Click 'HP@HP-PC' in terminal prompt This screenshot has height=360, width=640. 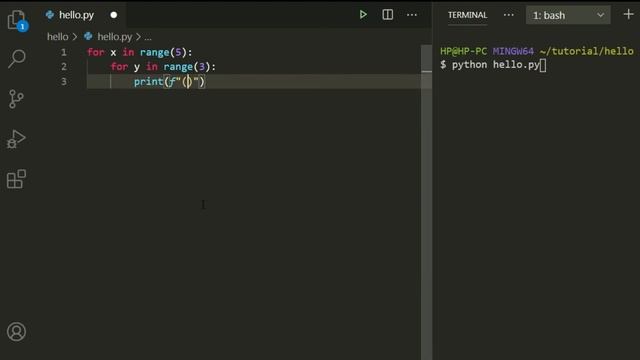pos(463,51)
